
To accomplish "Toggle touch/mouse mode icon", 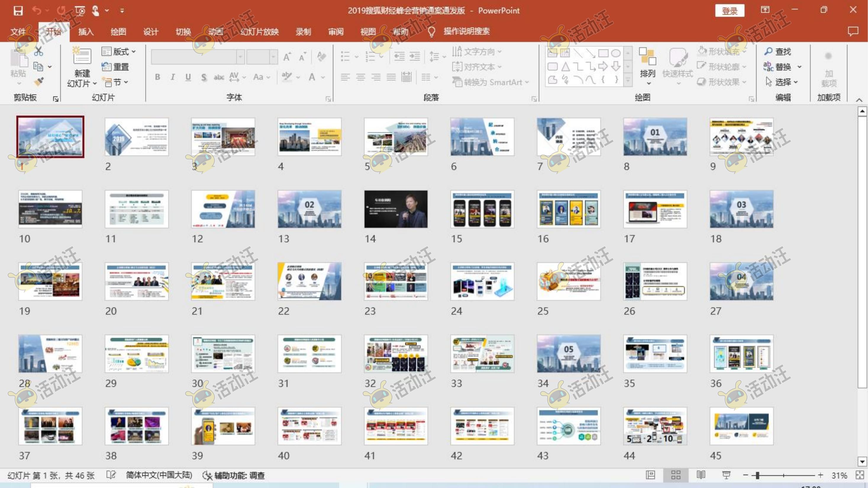I will 96,11.
